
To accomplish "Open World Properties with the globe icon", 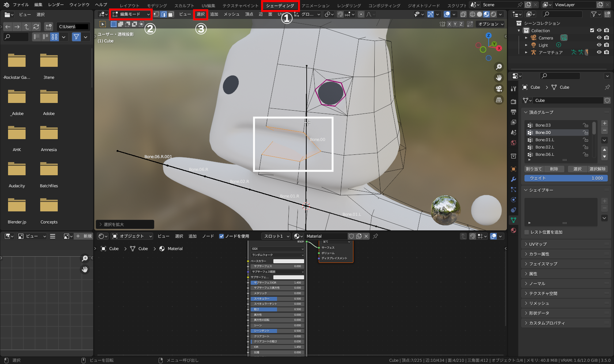I will click(513, 143).
